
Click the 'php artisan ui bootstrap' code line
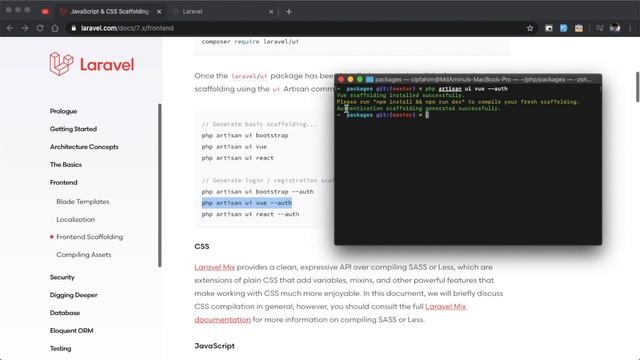pos(245,135)
